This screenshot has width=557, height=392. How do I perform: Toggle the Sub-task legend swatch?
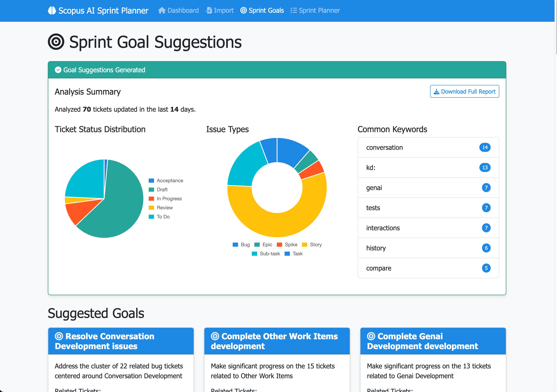click(254, 254)
